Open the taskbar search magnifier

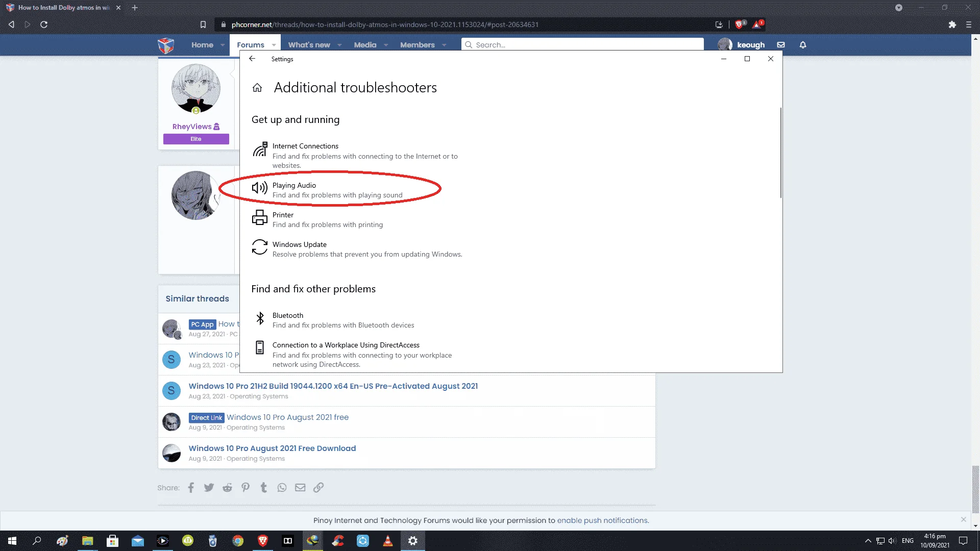[x=37, y=541]
